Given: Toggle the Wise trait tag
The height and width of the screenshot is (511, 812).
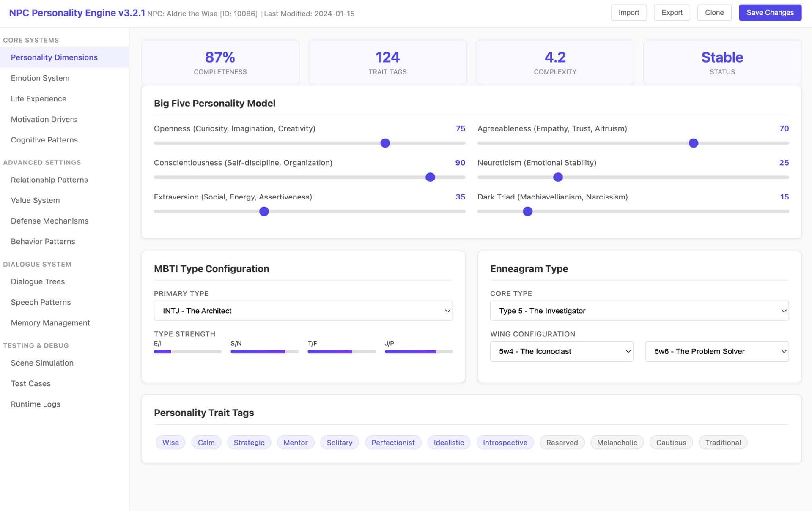Looking at the screenshot, I should pos(170,443).
